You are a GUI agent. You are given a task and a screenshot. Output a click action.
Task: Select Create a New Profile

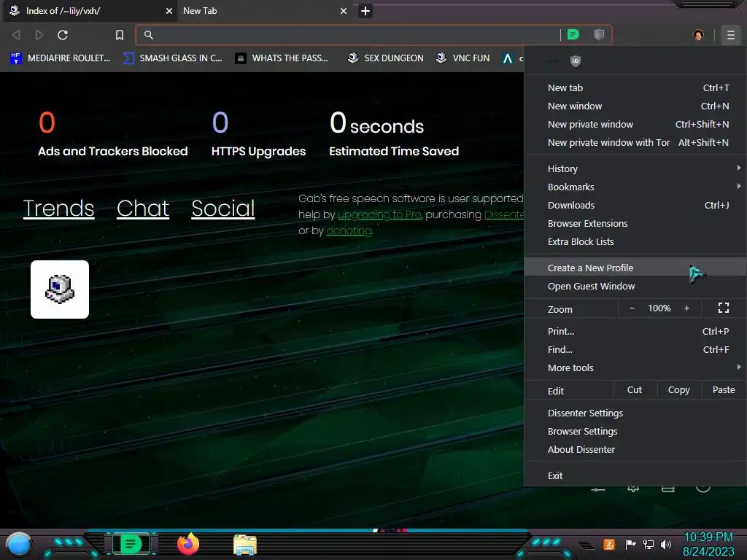coord(635,268)
